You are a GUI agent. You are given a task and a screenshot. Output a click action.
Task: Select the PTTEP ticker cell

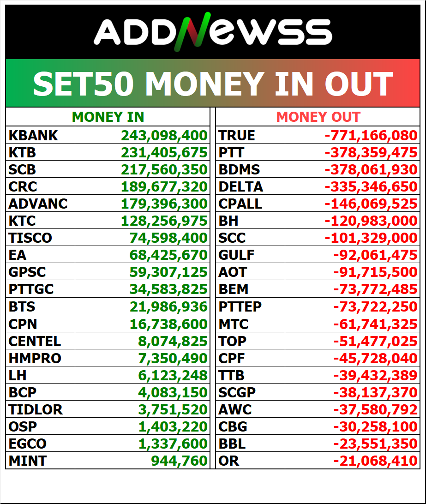(240, 306)
